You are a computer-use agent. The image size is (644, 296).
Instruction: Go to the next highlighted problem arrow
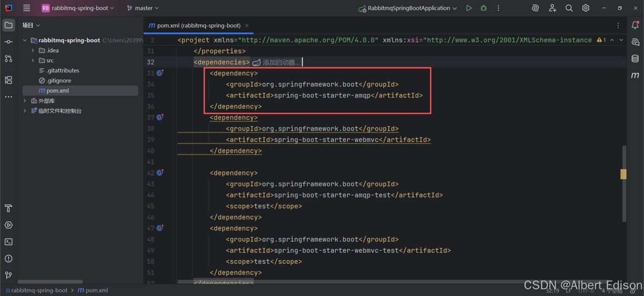point(621,40)
